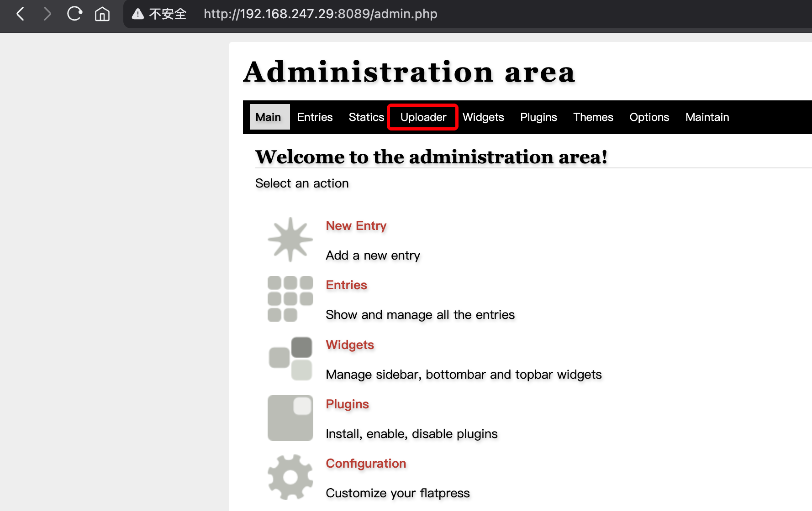Click the Entries grid icon
Viewport: 812px width, 511px height.
pyautogui.click(x=290, y=299)
